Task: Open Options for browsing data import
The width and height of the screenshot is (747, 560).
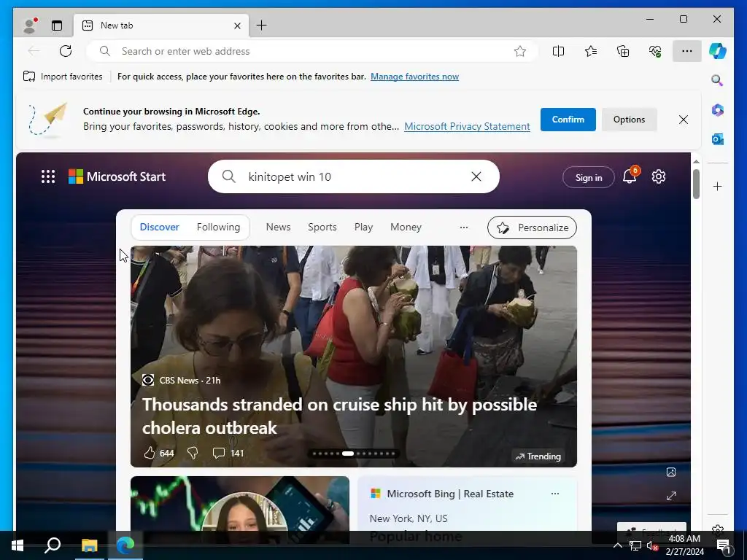Action: pos(629,120)
